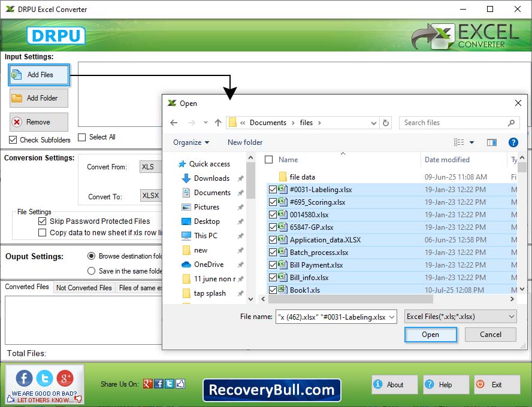Go up one folder level arrow
This screenshot has height=407, width=532.
(218, 123)
